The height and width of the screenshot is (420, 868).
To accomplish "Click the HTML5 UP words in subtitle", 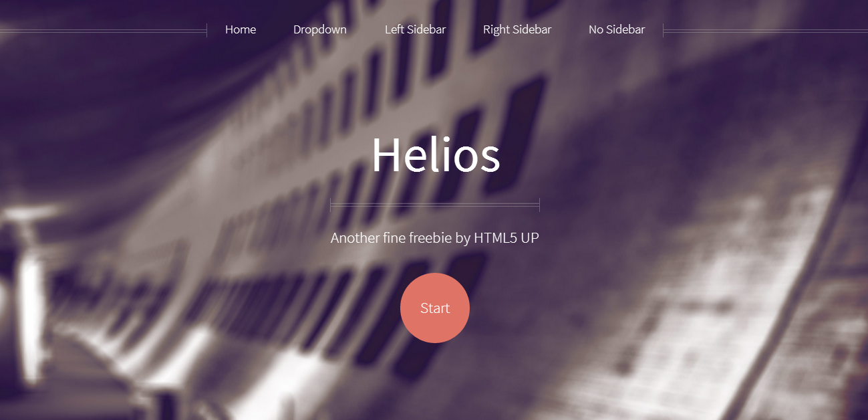I will point(507,237).
